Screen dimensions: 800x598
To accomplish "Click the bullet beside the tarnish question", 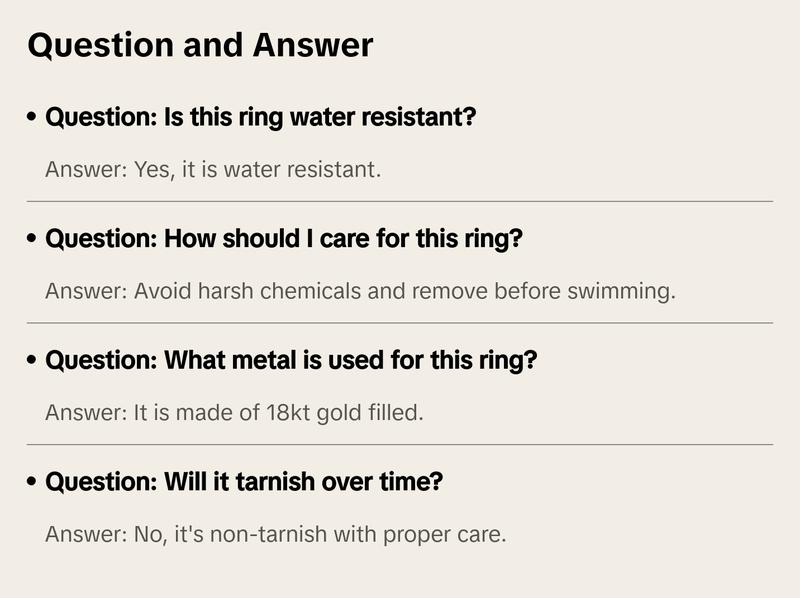I will coord(32,481).
